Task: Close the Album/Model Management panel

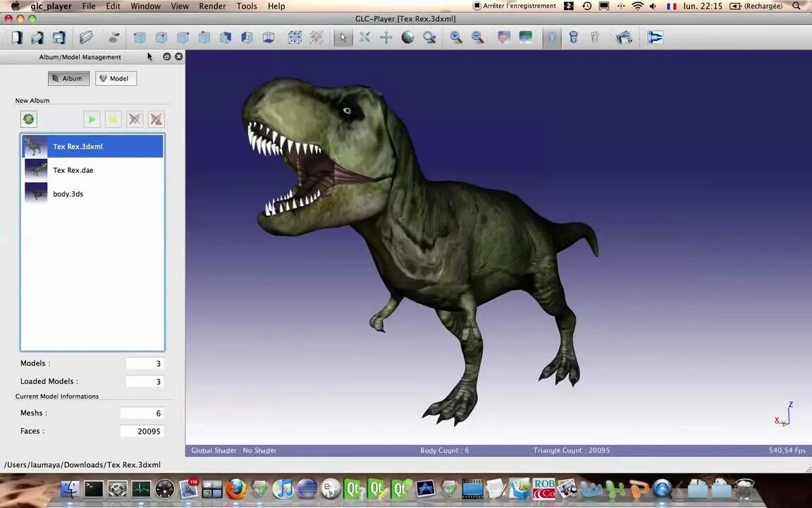Action: 178,56
